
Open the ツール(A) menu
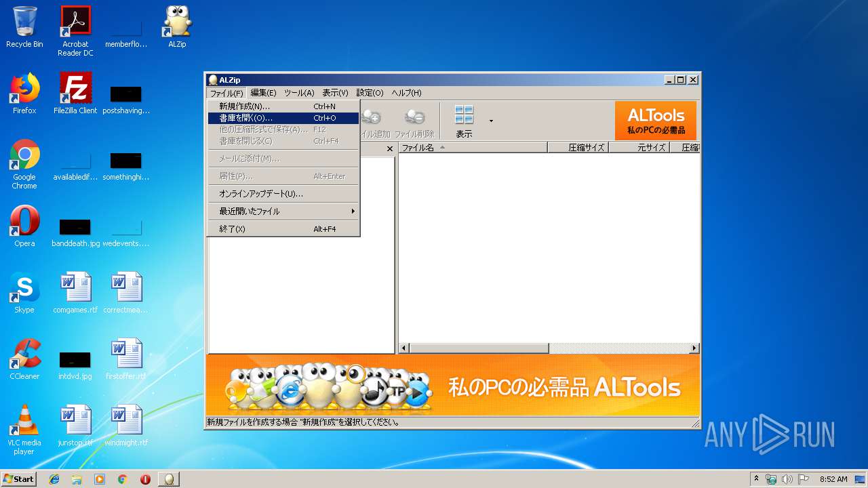tap(299, 93)
